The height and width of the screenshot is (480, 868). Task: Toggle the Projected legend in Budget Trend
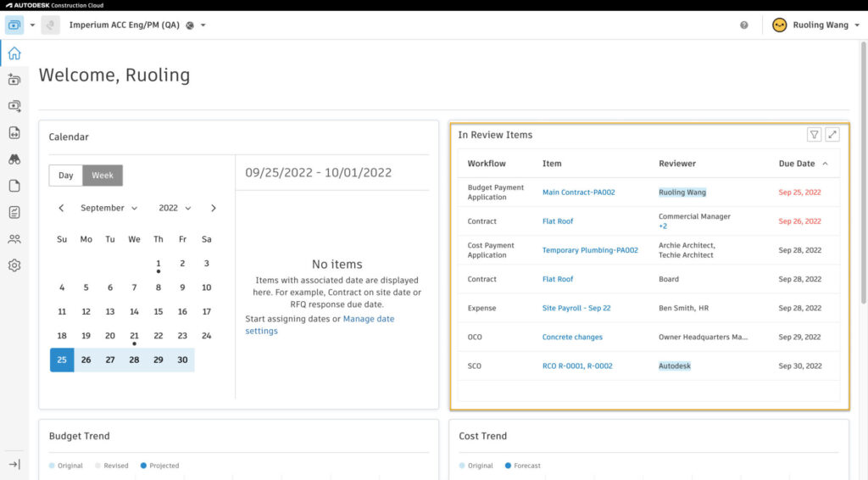[159, 466]
